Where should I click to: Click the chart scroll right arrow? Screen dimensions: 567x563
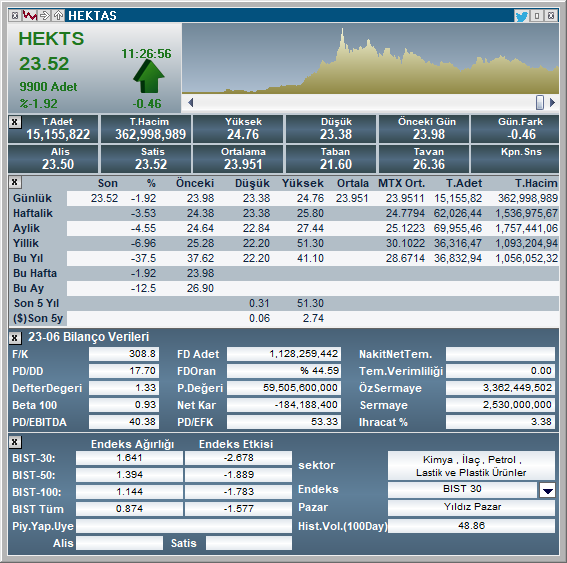[x=552, y=102]
